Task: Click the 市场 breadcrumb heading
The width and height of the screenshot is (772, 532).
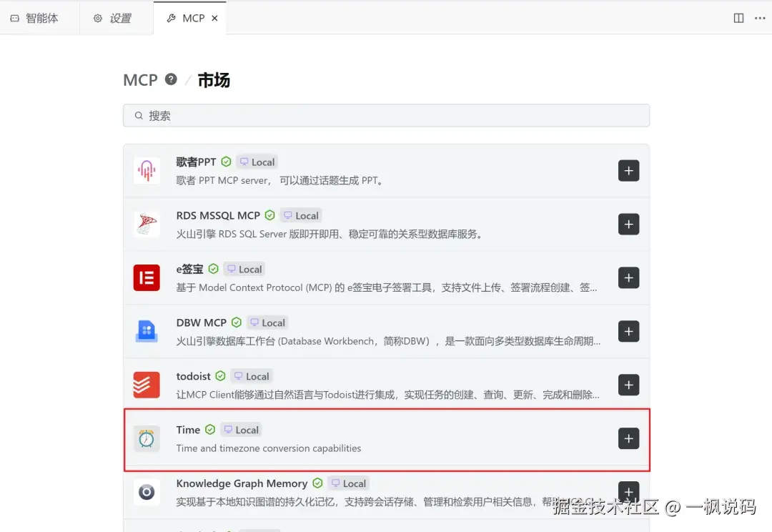Action: pyautogui.click(x=214, y=80)
